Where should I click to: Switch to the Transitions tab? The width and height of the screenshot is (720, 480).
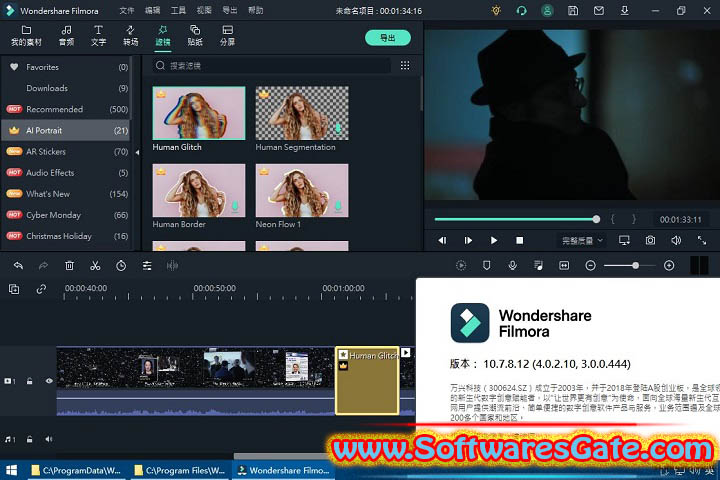coord(130,36)
